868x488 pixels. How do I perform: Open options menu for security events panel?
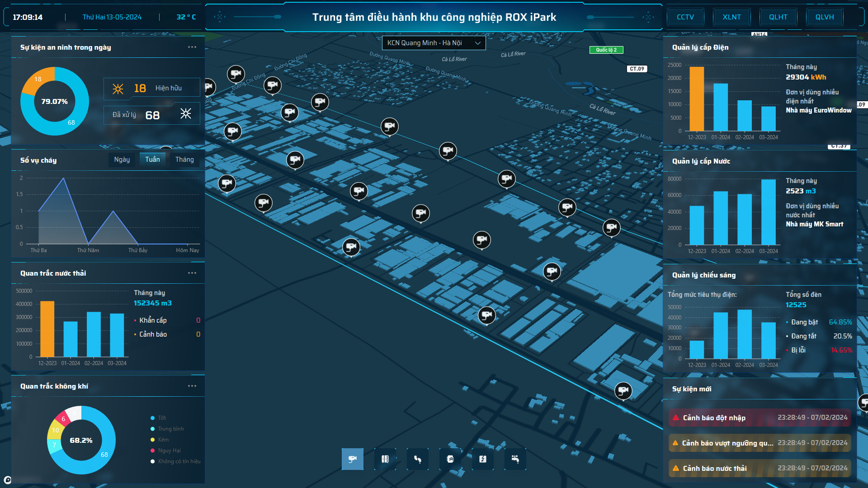click(192, 47)
